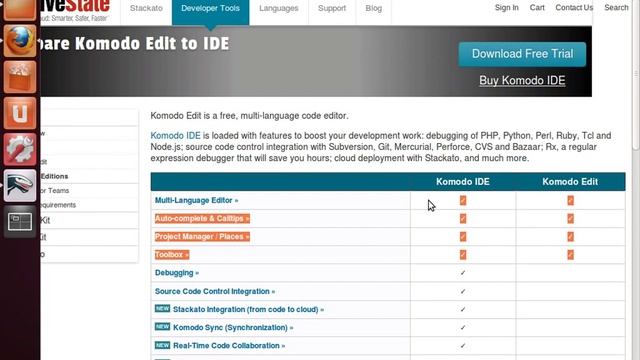Open Ubuntu Software Center shopping bag icon
The image size is (640, 360).
pos(20,77)
